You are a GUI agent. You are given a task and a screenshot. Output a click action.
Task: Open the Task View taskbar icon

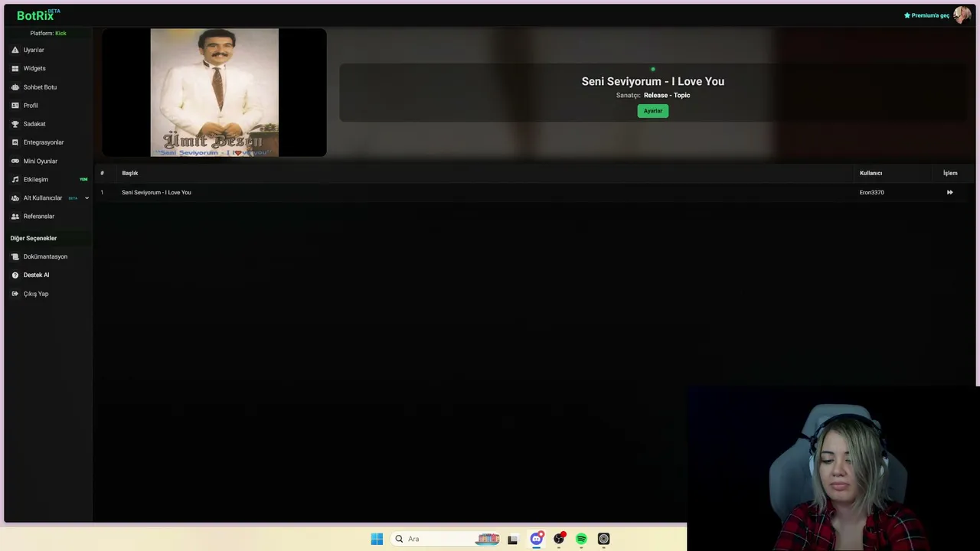(512, 539)
